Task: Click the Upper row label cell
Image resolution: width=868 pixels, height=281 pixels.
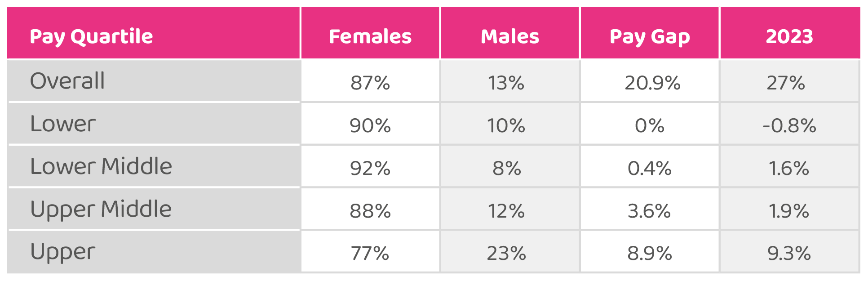Action: 63,252
